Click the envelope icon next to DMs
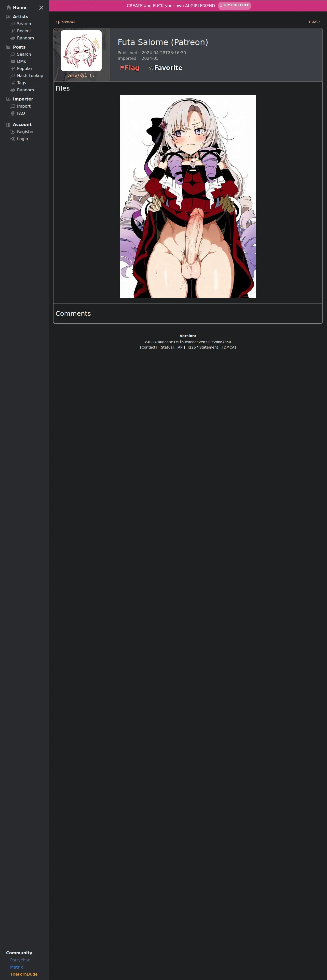This screenshot has height=980, width=327. (x=13, y=62)
